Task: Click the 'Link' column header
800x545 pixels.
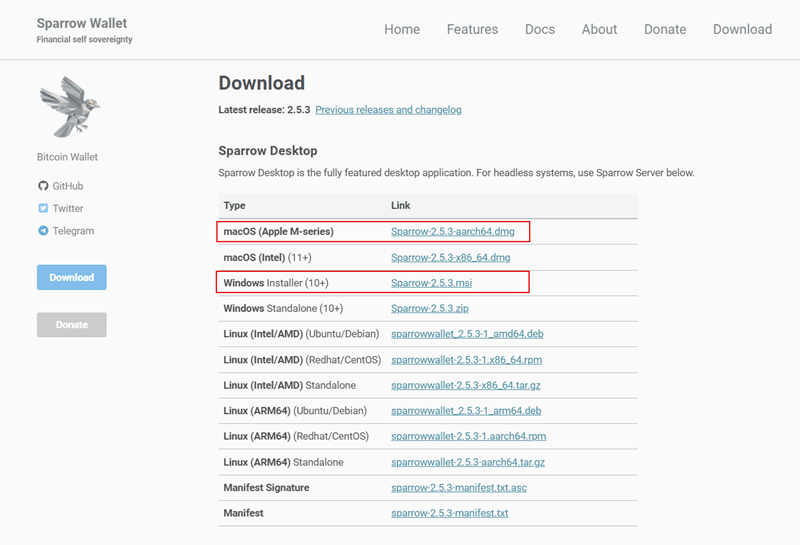Action: click(401, 206)
